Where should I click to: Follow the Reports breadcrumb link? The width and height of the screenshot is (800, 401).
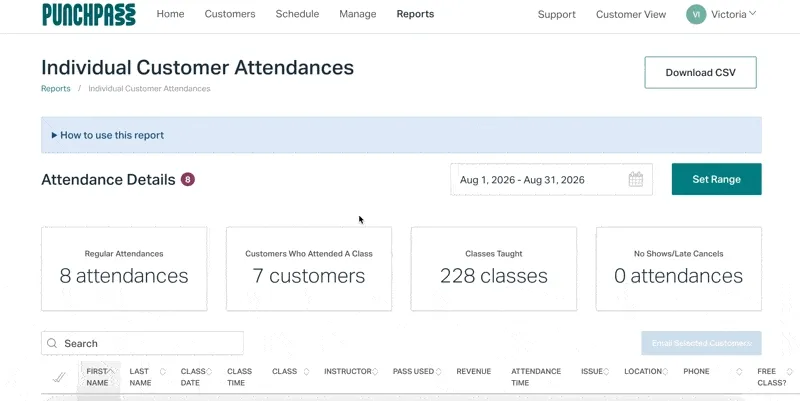(x=56, y=88)
